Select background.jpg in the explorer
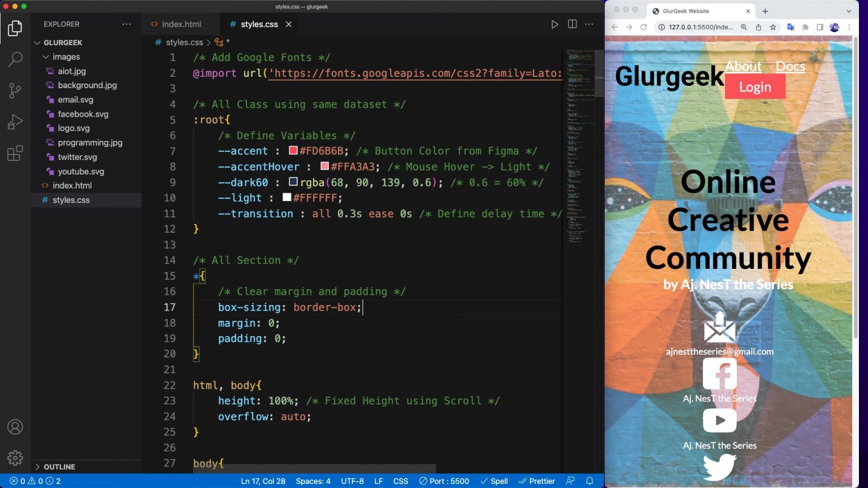 (87, 85)
